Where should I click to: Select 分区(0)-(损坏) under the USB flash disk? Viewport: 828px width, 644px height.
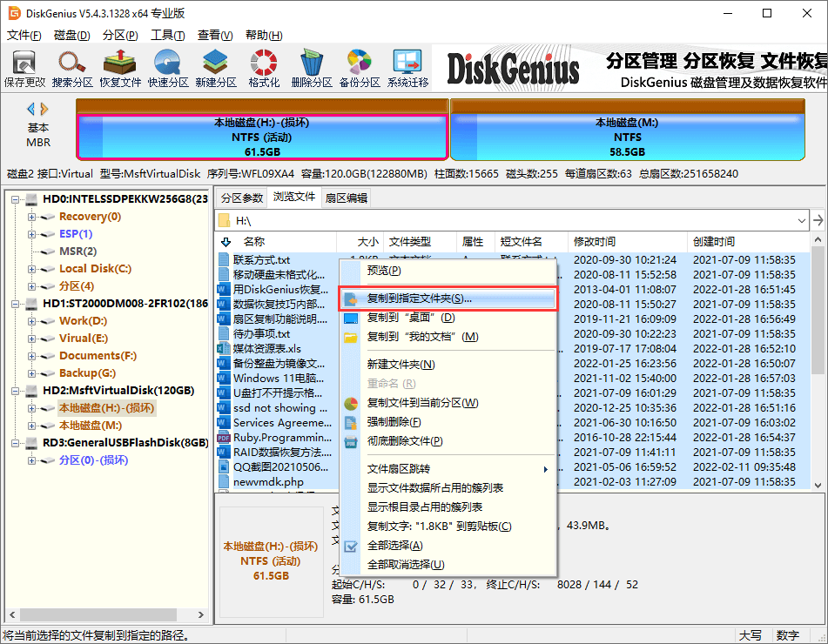tap(93, 460)
